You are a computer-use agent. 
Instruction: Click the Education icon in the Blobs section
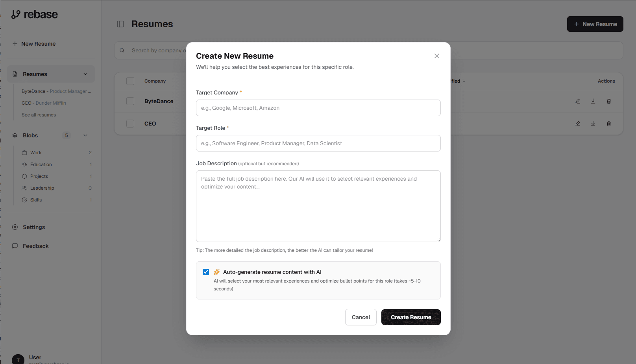24,164
